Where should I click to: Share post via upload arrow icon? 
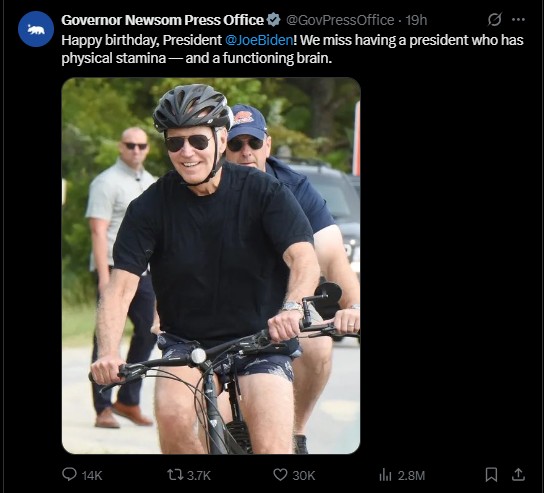pyautogui.click(x=518, y=474)
